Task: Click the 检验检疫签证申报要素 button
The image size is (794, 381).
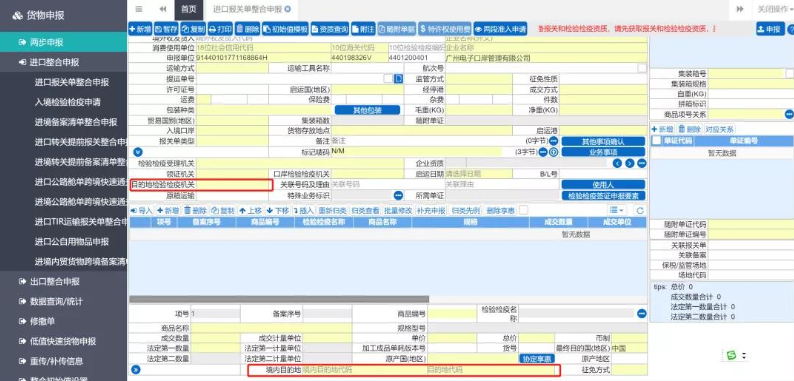Action: [603, 196]
